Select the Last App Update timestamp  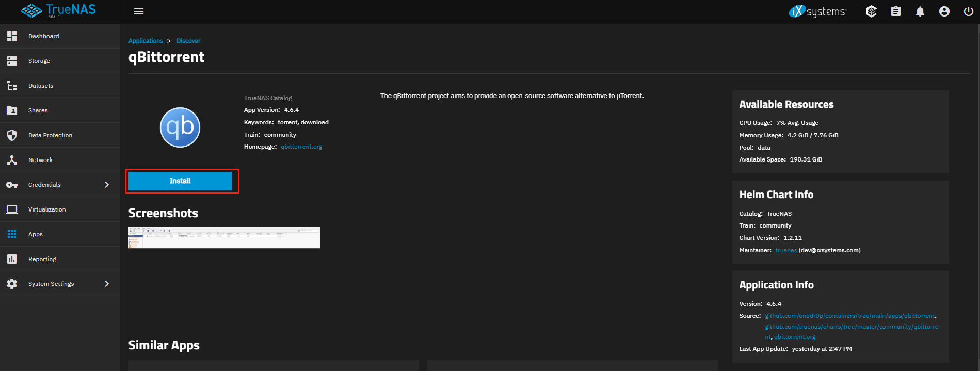[822, 349]
